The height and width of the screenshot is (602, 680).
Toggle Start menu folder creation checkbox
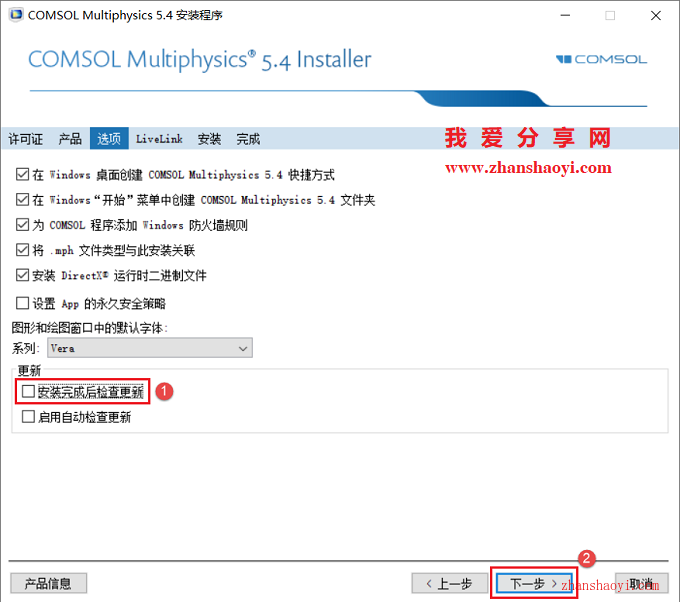click(x=22, y=200)
